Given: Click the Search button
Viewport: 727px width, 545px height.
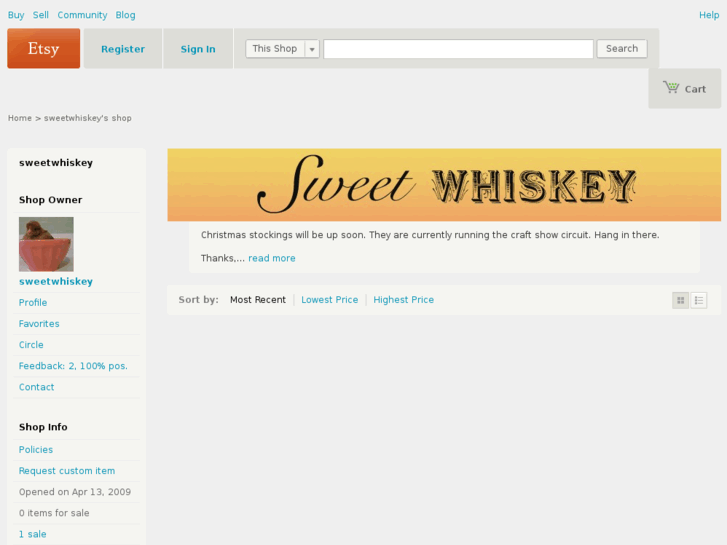Looking at the screenshot, I should pyautogui.click(x=622, y=49).
